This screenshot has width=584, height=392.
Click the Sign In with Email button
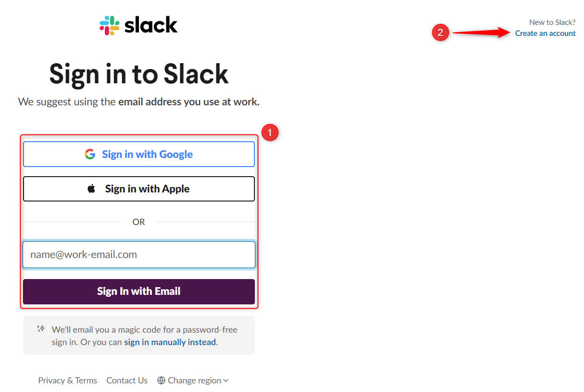[x=139, y=291]
